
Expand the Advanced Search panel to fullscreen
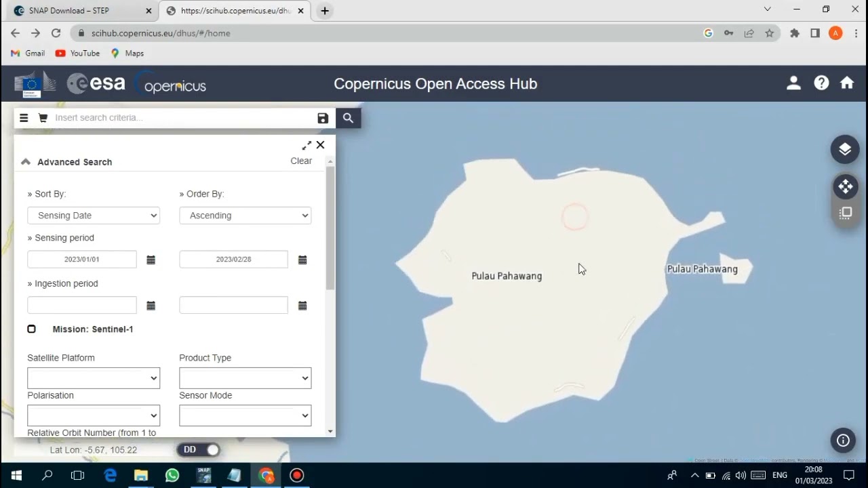[307, 145]
